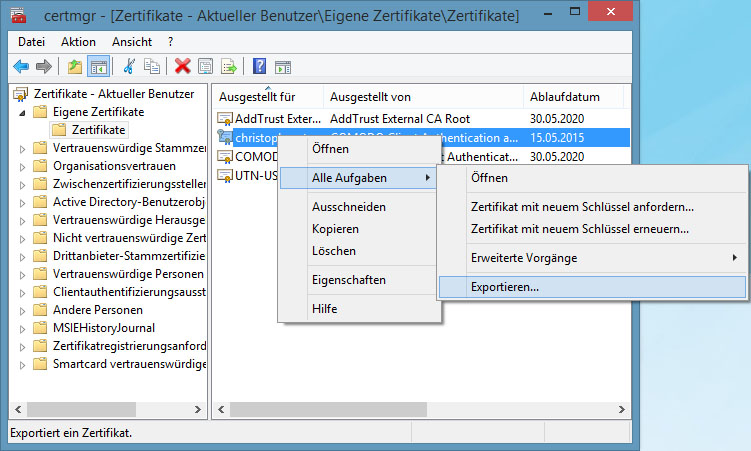Click the scissors Cut icon in toolbar

(129, 66)
